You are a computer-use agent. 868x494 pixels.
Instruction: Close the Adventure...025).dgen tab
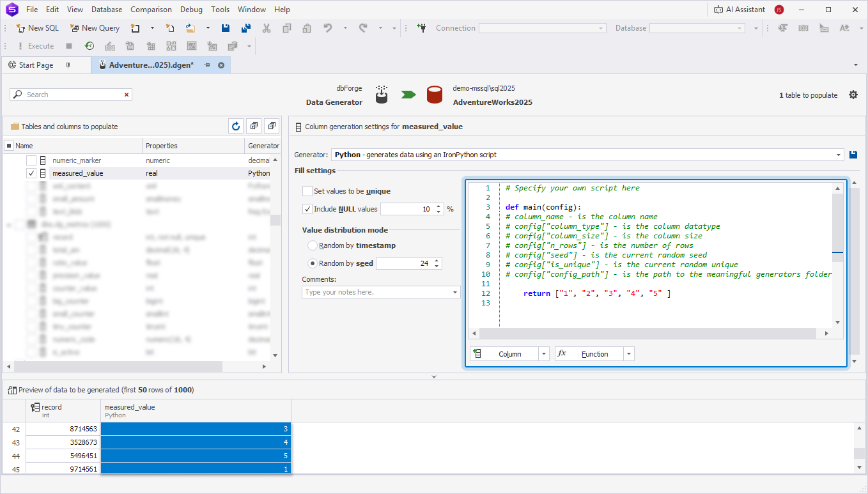pyautogui.click(x=221, y=65)
